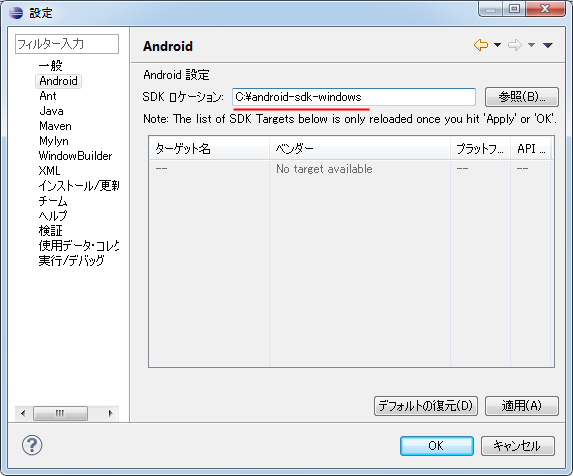
Task: Select Android in the preferences tree
Action: tap(58, 81)
